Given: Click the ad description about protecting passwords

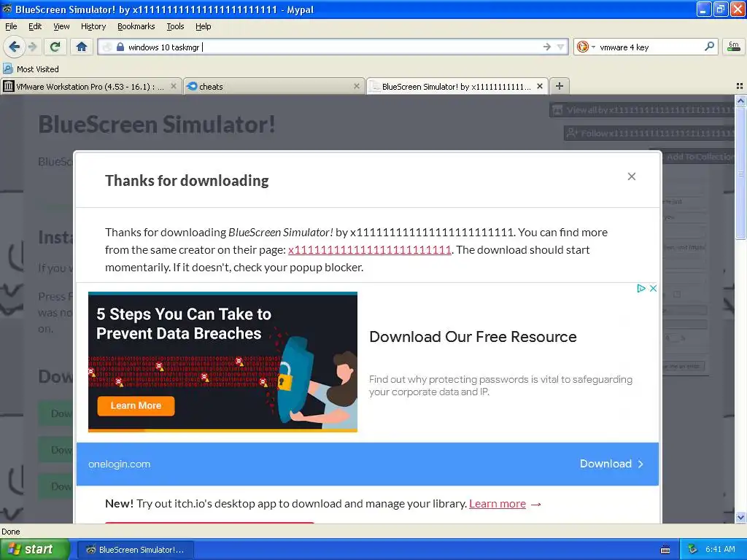Looking at the screenshot, I should (x=500, y=386).
